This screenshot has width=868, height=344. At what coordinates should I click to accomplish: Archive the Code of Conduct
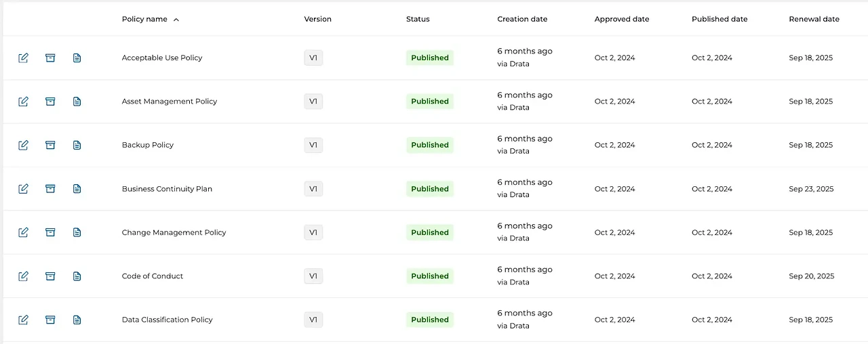pyautogui.click(x=50, y=276)
